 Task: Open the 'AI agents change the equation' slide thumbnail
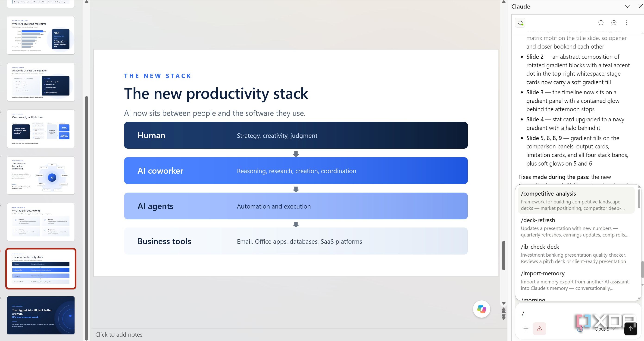(41, 82)
